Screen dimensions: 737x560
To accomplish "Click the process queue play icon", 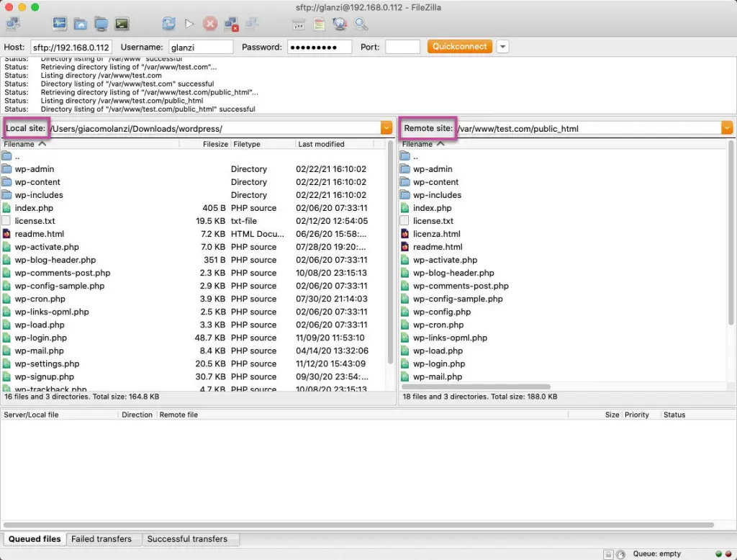I will (189, 24).
